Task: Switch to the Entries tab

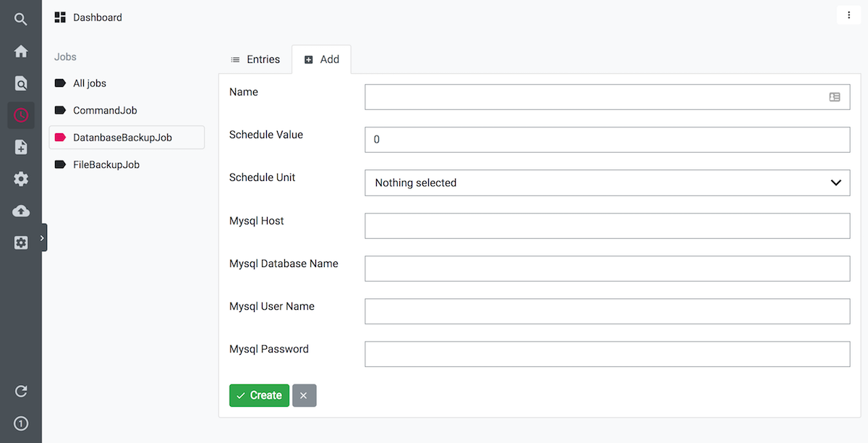Action: [x=255, y=59]
